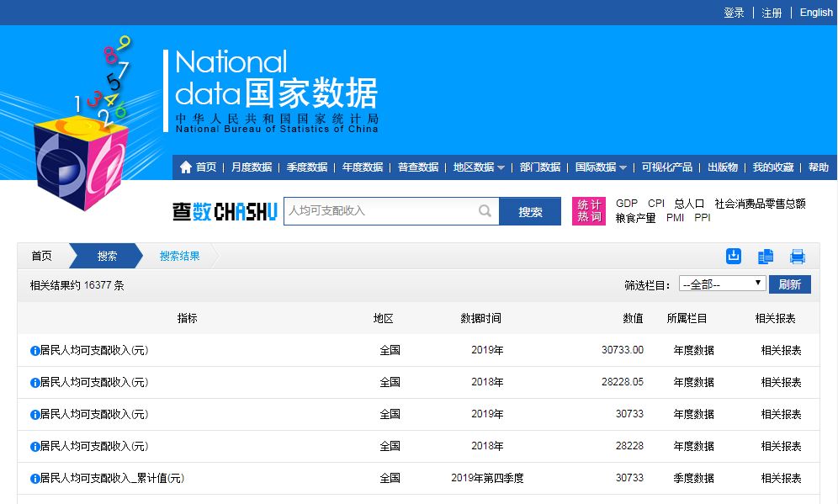
Task: Open the print icon for results
Action: 797,256
